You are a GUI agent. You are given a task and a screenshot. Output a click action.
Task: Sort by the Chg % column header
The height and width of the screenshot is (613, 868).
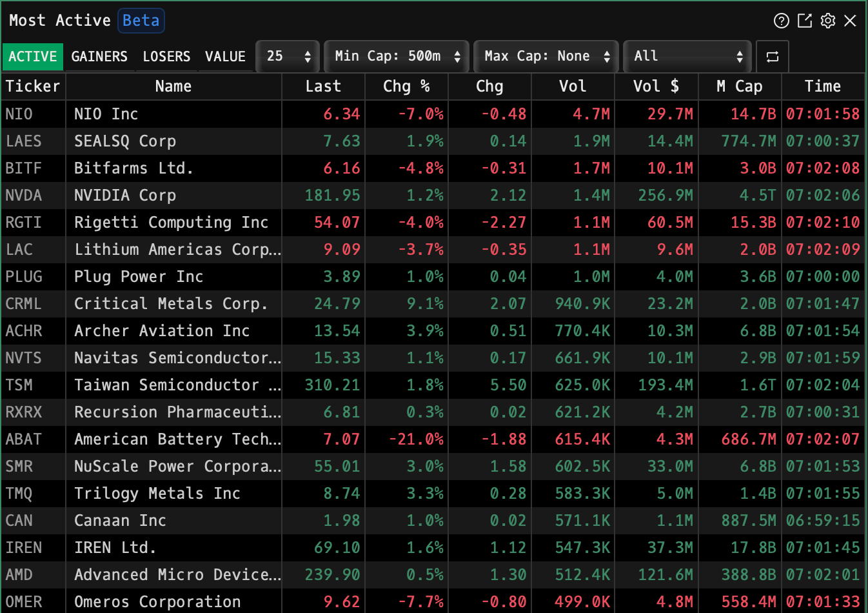coord(406,86)
